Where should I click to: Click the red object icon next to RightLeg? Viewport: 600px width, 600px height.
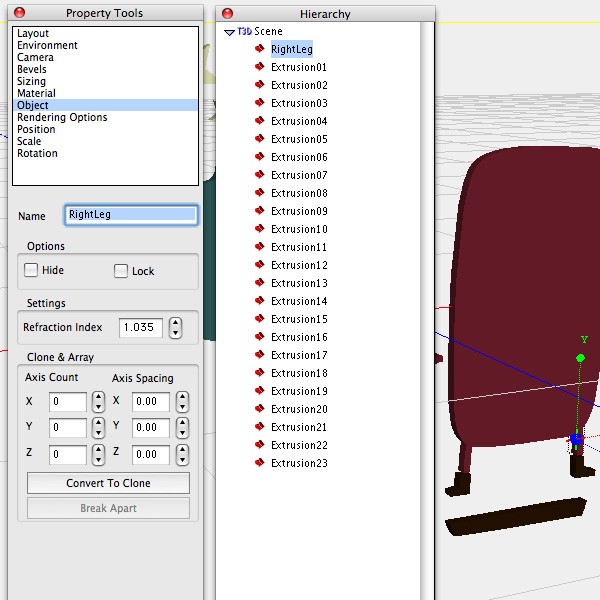pyautogui.click(x=259, y=49)
